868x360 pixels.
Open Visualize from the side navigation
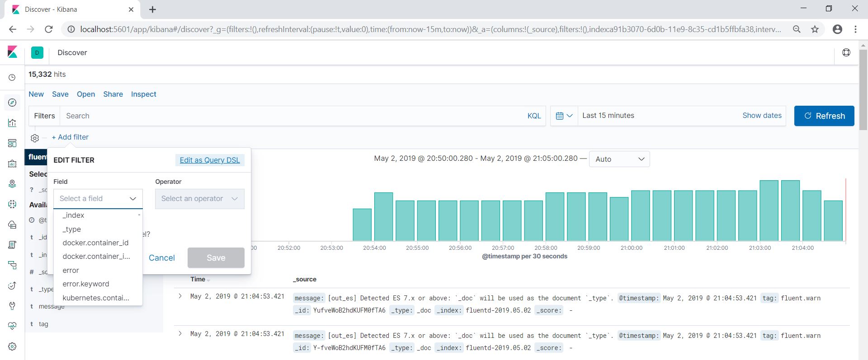pos(12,123)
